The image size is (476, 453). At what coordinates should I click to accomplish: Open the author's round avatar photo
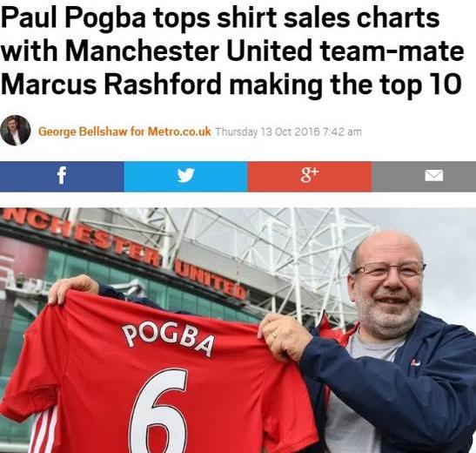(15, 131)
